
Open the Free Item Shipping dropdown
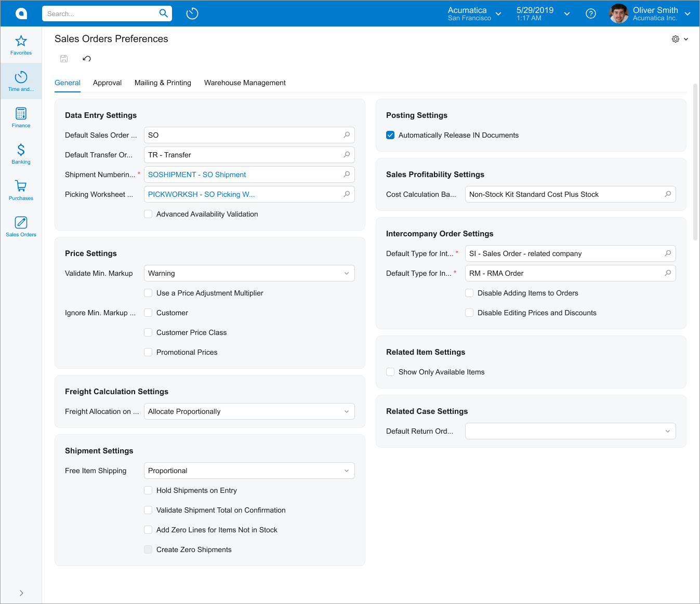pyautogui.click(x=347, y=471)
